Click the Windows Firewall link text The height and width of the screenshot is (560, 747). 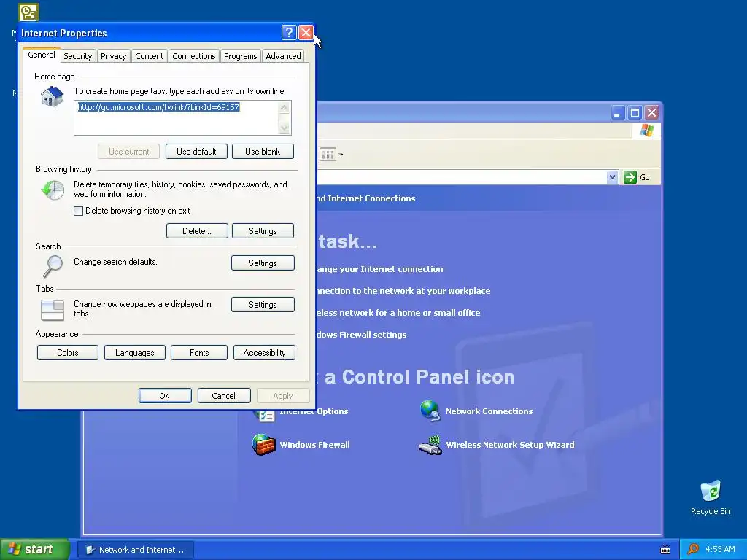coord(314,445)
